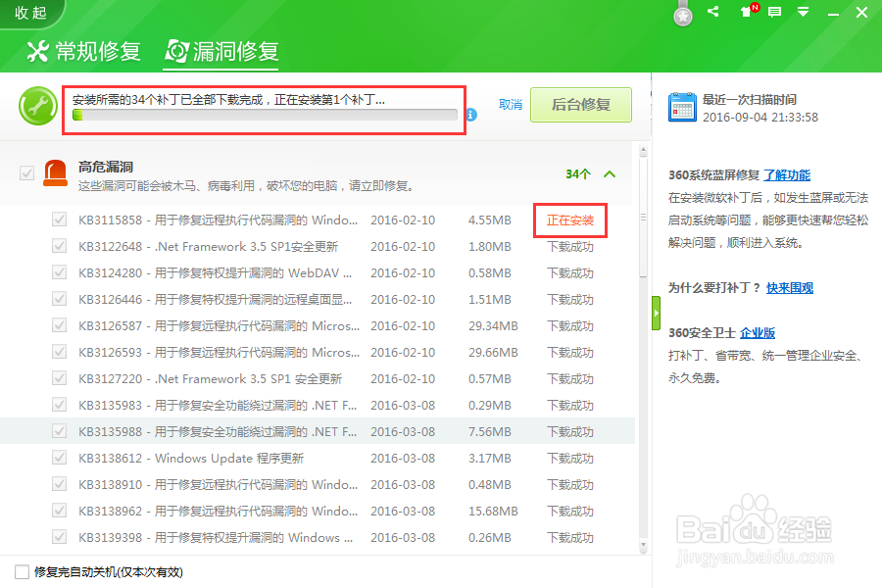Click the medal badge icon in the title bar
This screenshot has width=882, height=588.
click(x=682, y=15)
